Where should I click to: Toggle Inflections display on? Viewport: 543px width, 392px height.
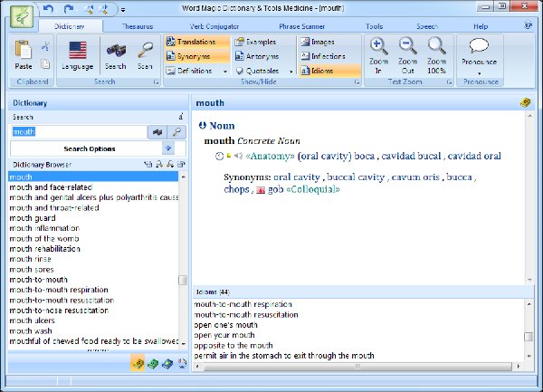tap(323, 56)
